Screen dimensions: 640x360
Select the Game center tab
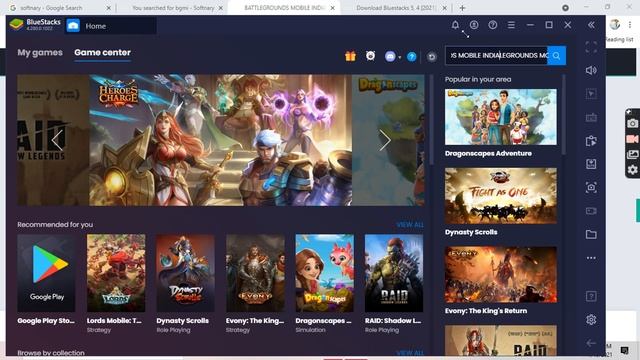pyautogui.click(x=102, y=53)
